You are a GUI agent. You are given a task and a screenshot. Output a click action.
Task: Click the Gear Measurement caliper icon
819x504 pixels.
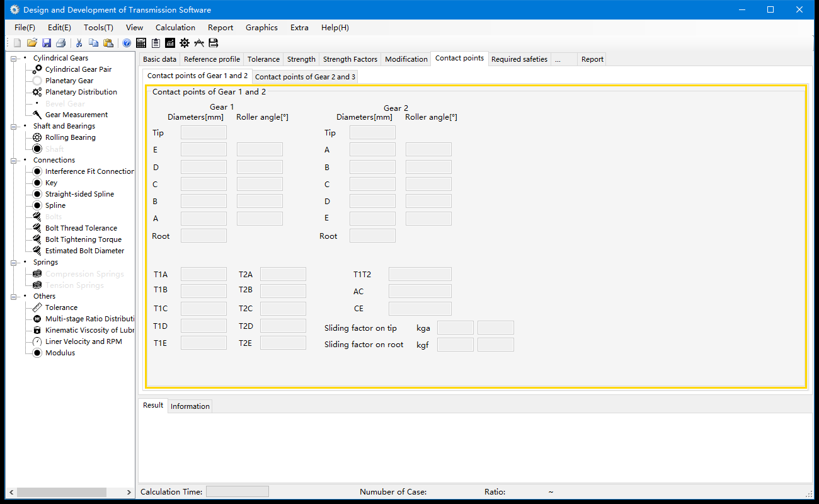point(37,115)
